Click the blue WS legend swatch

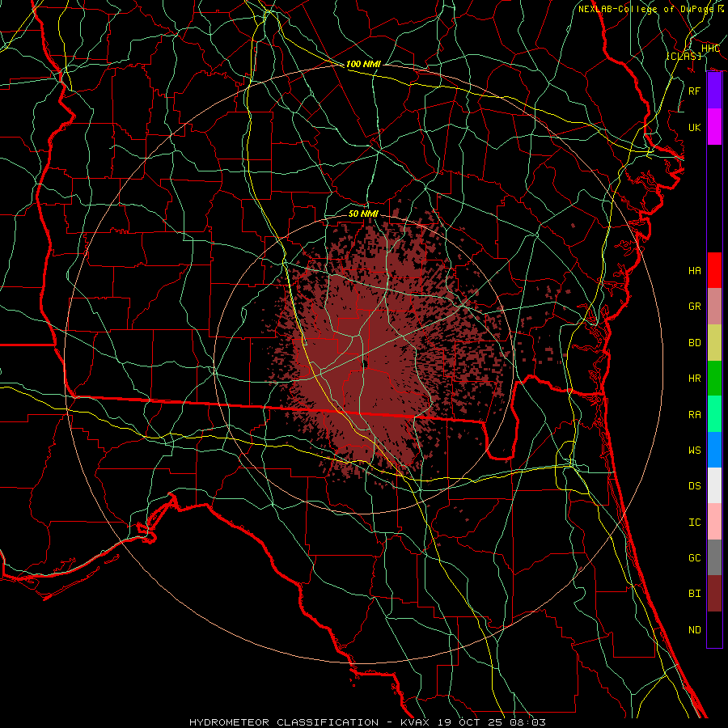click(x=714, y=450)
